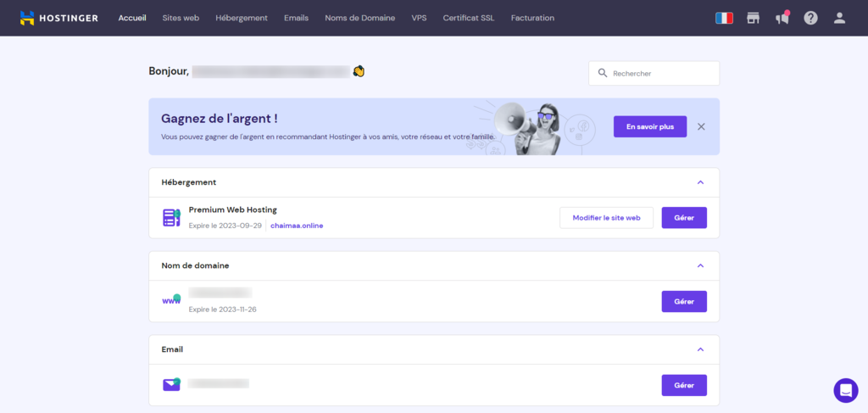Viewport: 868px width, 413px height.
Task: Open Facturation menu item
Action: pos(532,18)
